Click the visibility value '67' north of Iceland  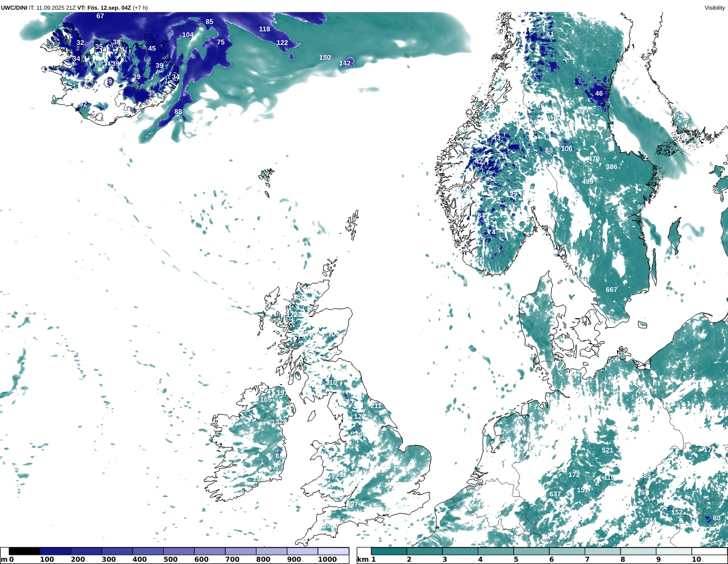[100, 16]
